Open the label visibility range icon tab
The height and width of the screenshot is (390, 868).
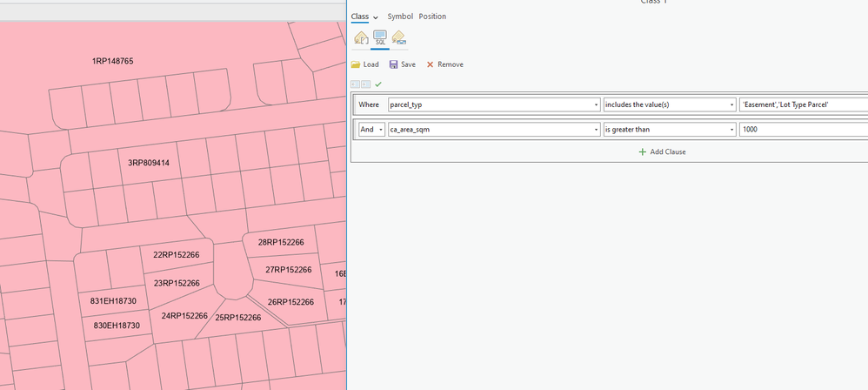(x=398, y=38)
